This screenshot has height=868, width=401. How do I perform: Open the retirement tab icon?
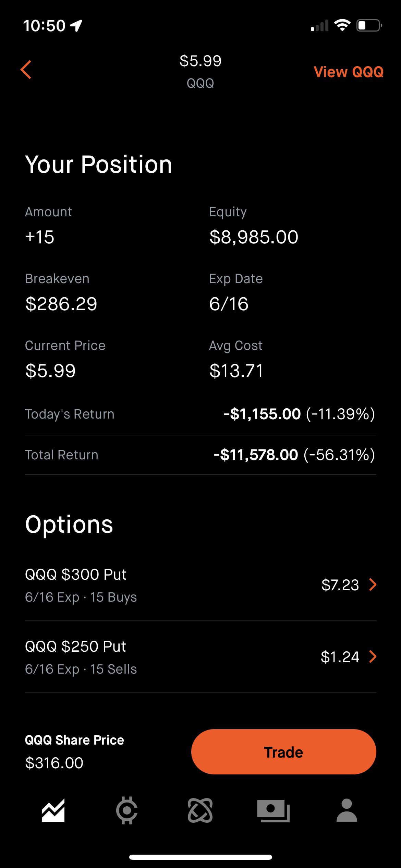[200, 810]
